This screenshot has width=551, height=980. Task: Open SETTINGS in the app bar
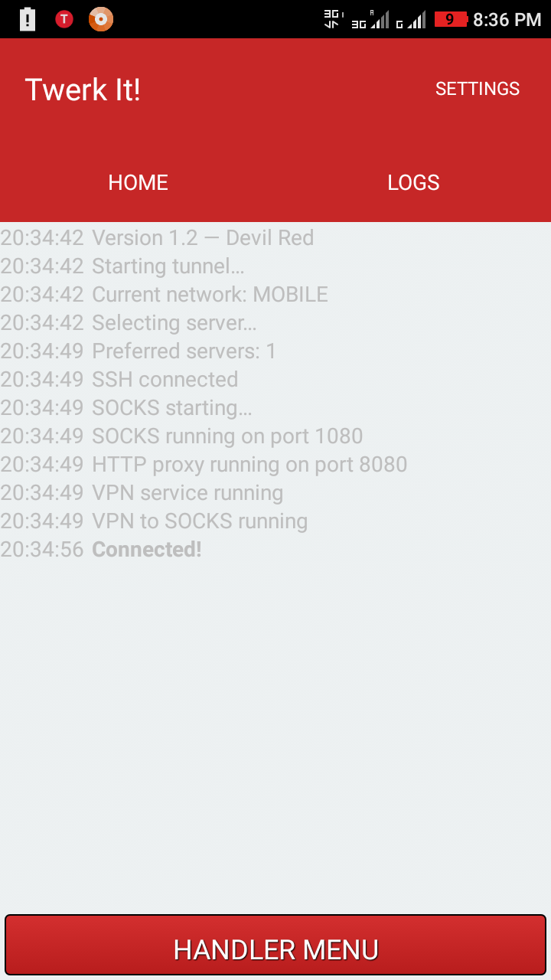coord(478,89)
